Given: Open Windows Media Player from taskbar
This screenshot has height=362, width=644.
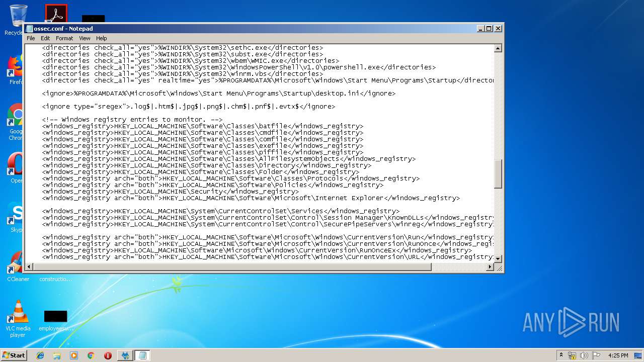Looking at the screenshot, I should (74, 355).
